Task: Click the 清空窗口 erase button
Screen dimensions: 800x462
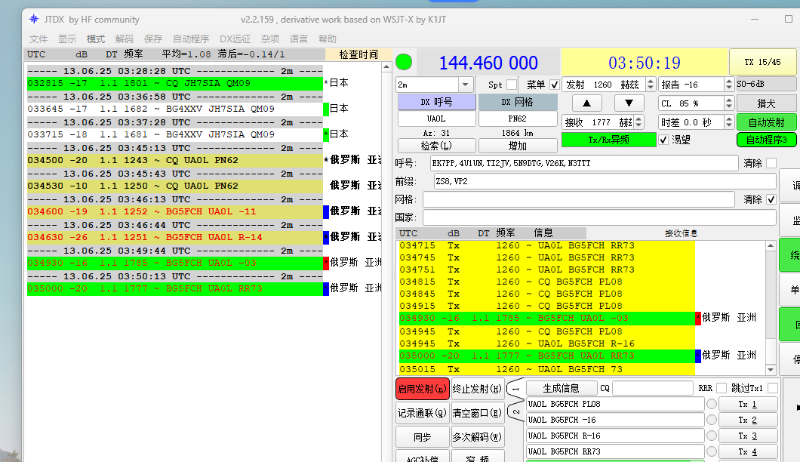Action: tap(478, 413)
